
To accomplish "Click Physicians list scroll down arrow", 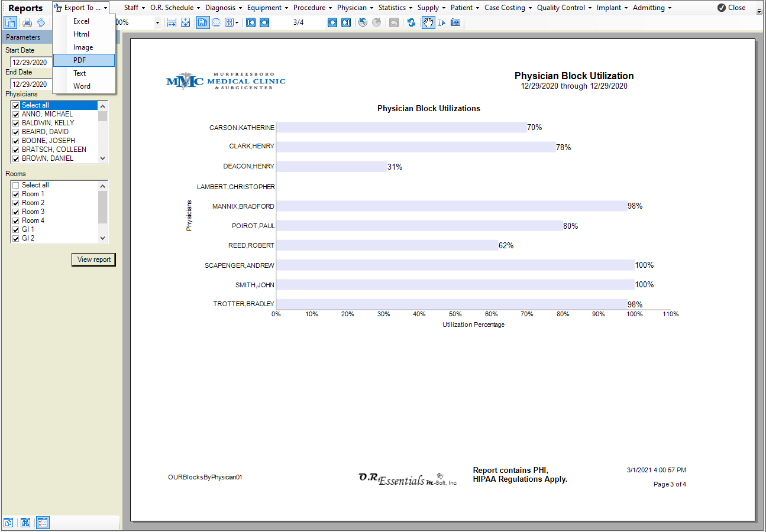I will [103, 158].
